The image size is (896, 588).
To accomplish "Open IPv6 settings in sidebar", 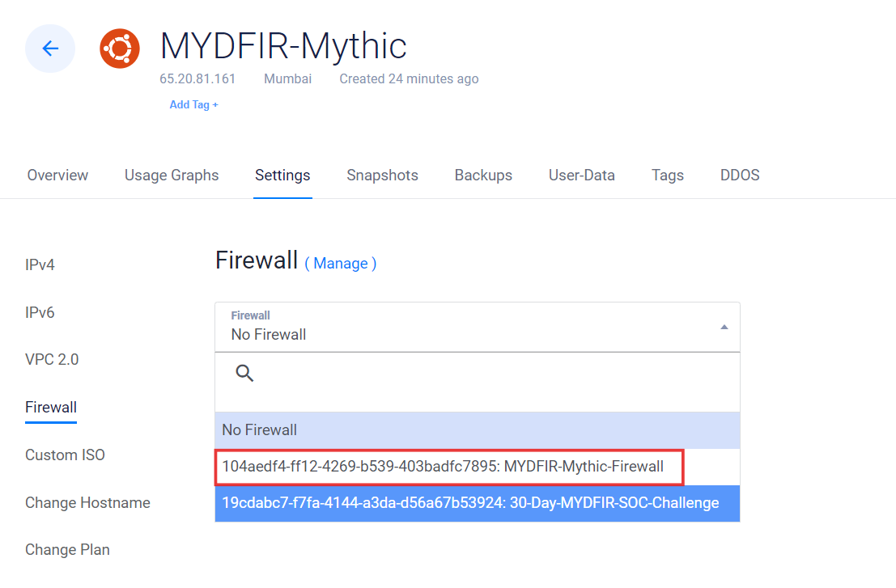I will click(40, 313).
